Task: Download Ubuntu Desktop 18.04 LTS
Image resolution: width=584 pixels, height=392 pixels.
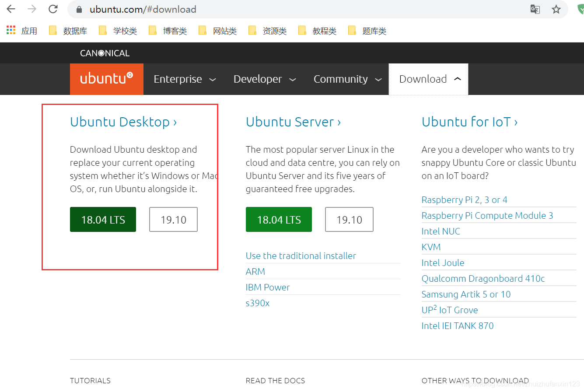Action: [103, 219]
